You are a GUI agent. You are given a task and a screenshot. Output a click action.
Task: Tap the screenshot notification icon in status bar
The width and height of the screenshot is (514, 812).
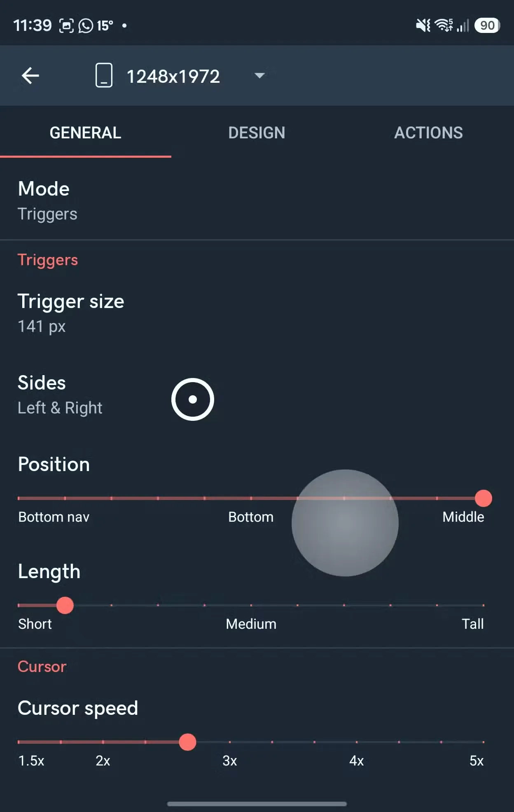tap(66, 26)
